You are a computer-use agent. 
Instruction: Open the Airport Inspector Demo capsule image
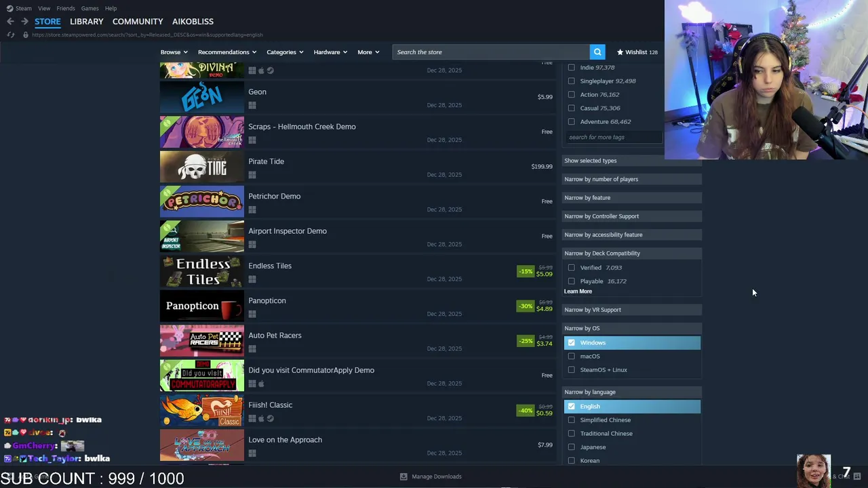(202, 237)
